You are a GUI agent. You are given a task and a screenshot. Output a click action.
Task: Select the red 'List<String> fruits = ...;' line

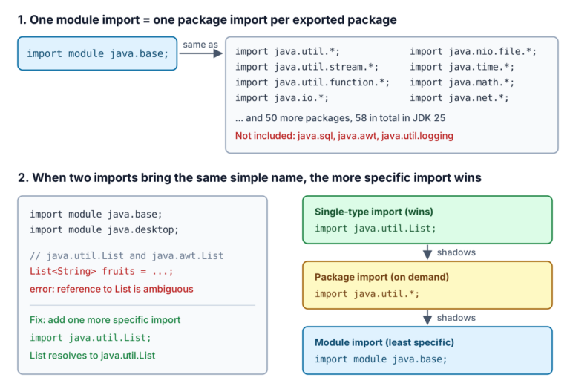click(102, 271)
